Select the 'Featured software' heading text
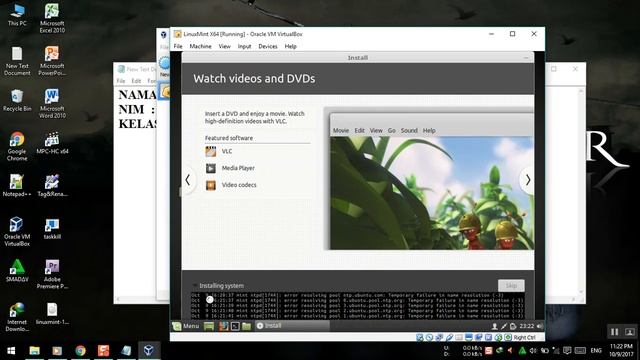The height and width of the screenshot is (360, 640). (x=229, y=138)
